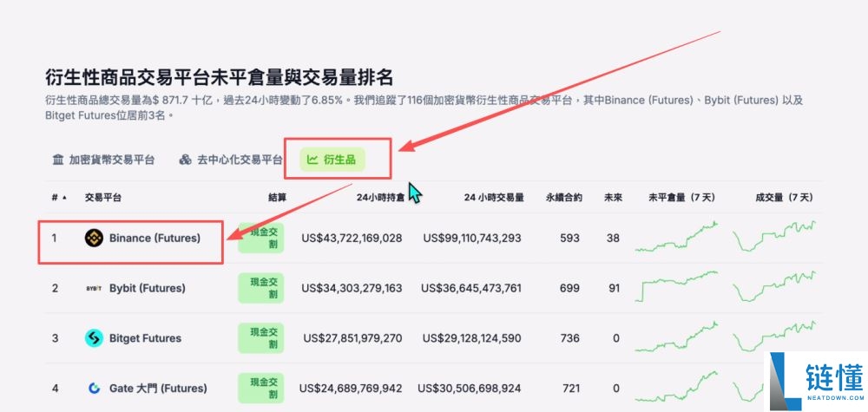Open Gate open interest 7-day sparkline
The height and width of the screenshot is (412, 868).
click(676, 386)
